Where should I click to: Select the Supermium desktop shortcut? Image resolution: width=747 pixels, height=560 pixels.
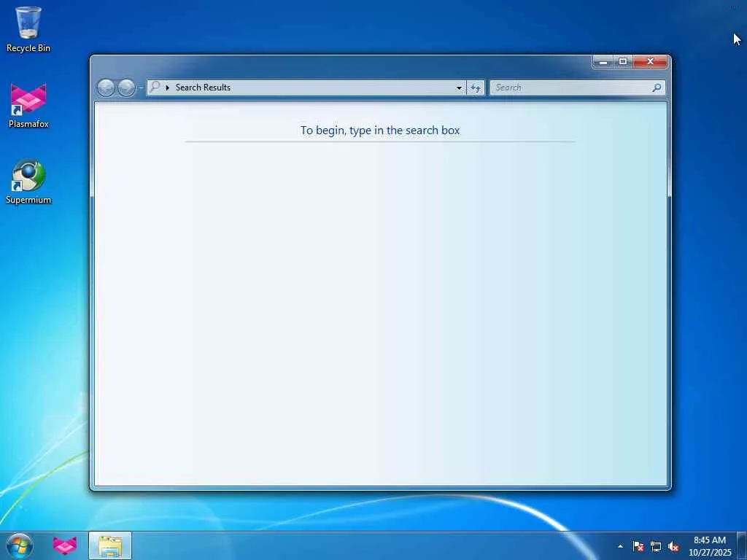(28, 182)
